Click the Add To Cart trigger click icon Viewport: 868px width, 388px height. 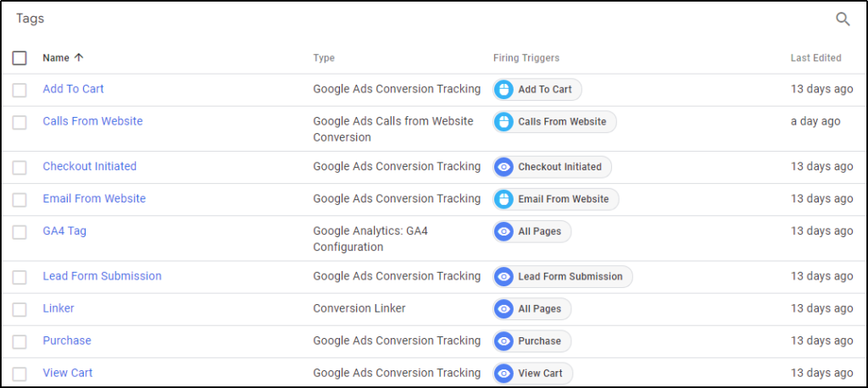point(504,90)
